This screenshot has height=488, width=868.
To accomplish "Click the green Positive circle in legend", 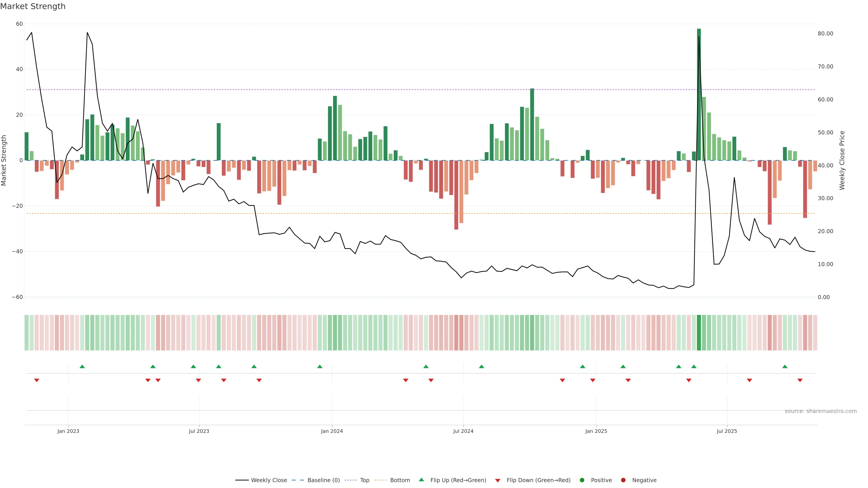I will 582,480.
